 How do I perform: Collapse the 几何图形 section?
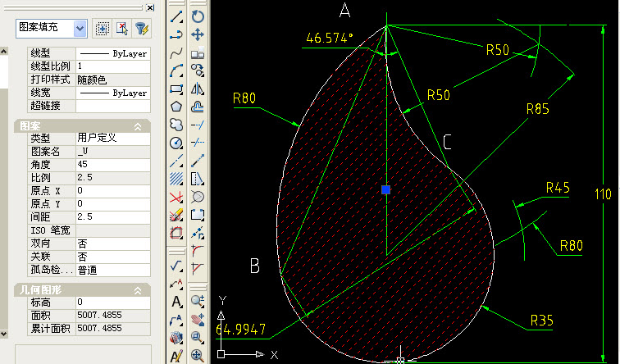[138, 290]
